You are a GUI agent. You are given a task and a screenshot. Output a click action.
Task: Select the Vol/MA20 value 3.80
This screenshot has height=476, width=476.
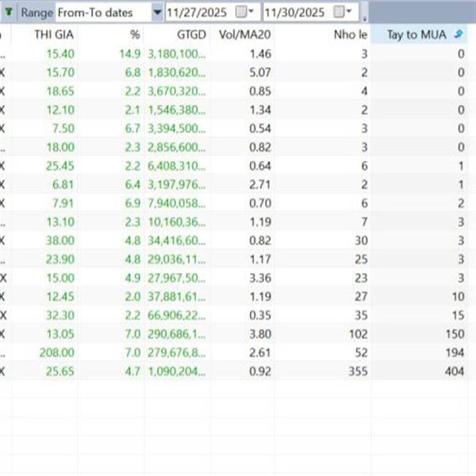click(x=260, y=334)
